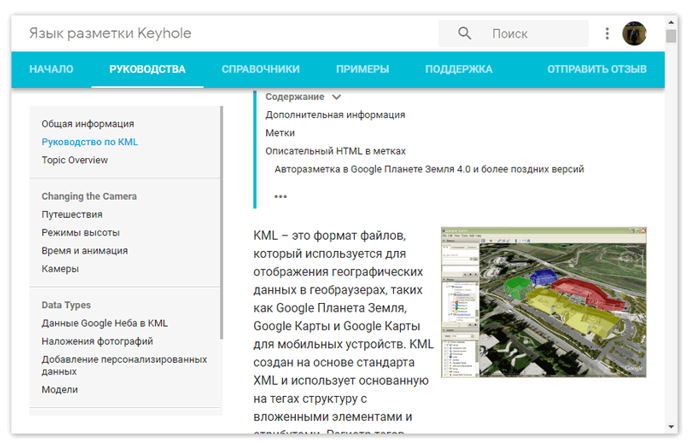The height and width of the screenshot is (446, 691).
Task: Select Руководство по KML sidebar item
Action: click(89, 142)
